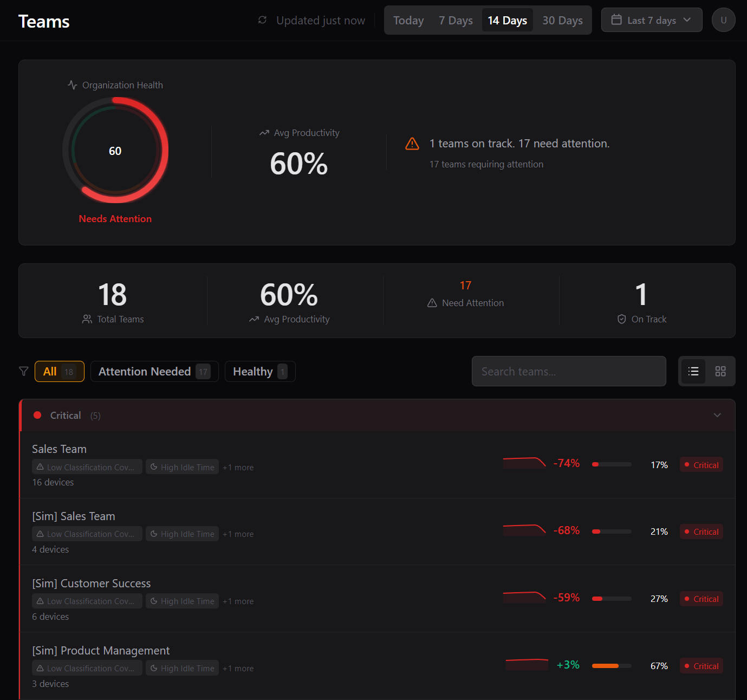Click the Total Teams people icon
747x700 pixels.
(x=87, y=319)
